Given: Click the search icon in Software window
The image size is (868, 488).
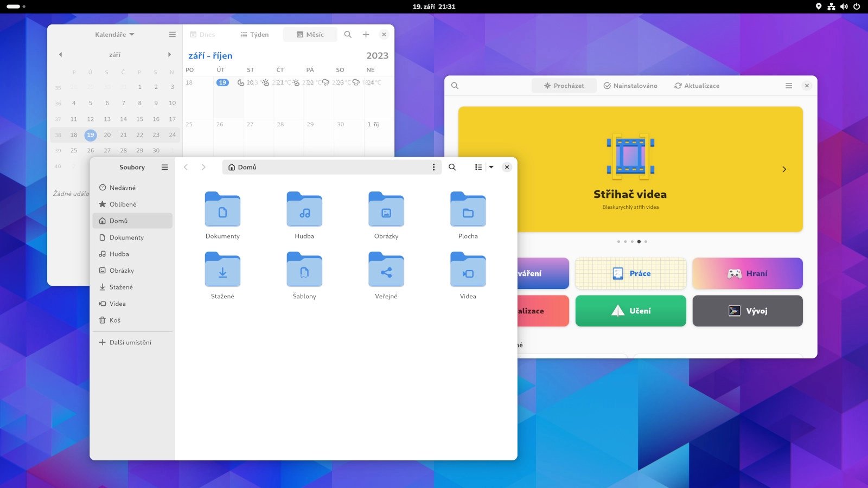Looking at the screenshot, I should pyautogui.click(x=455, y=86).
